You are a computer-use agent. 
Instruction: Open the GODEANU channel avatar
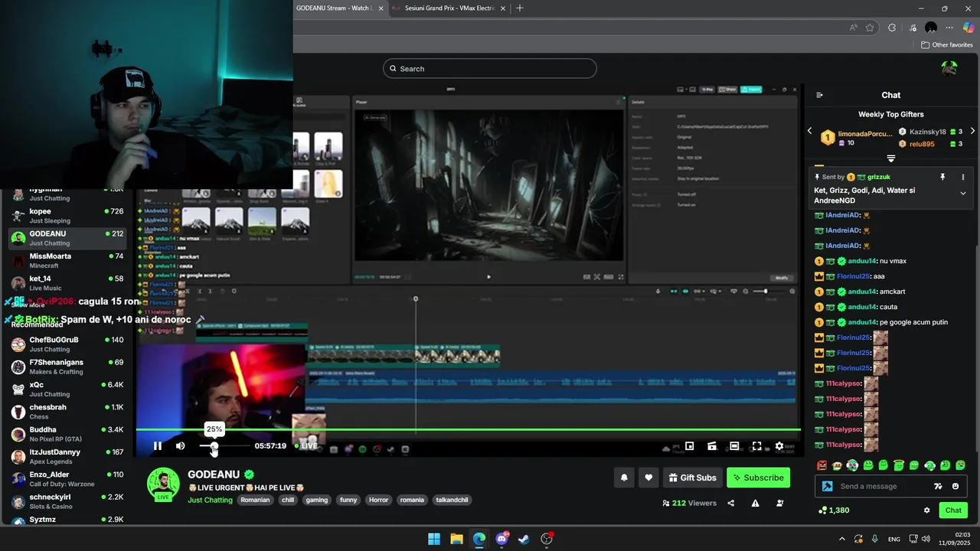pyautogui.click(x=163, y=484)
